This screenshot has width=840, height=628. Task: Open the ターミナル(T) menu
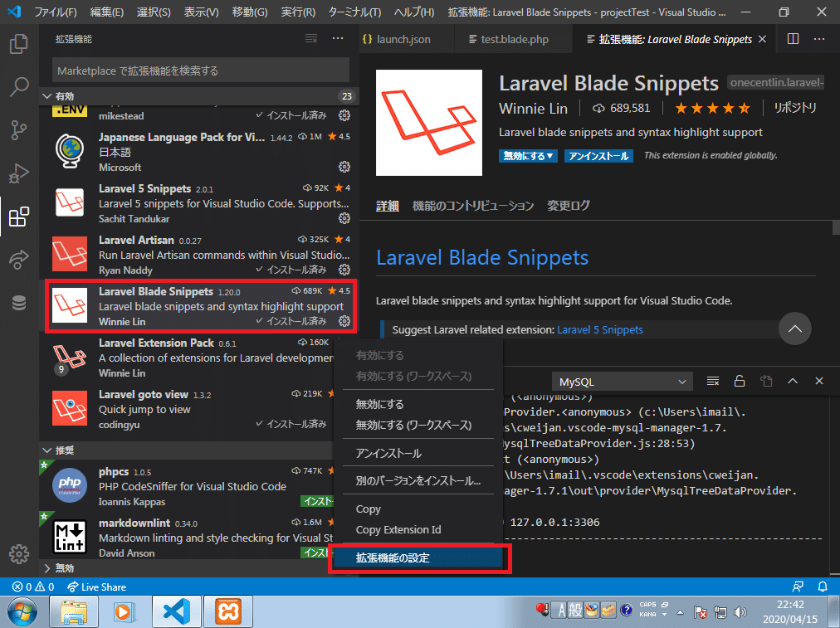point(354,12)
